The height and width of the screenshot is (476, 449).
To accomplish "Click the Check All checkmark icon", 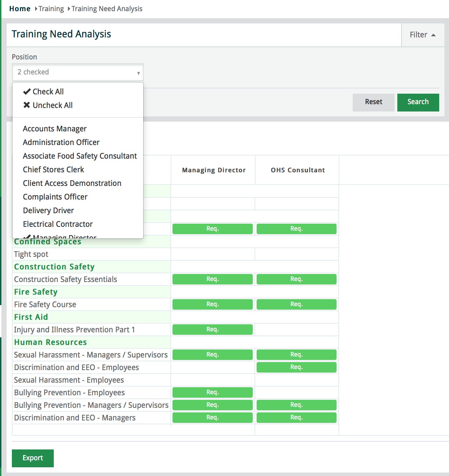I will [27, 92].
